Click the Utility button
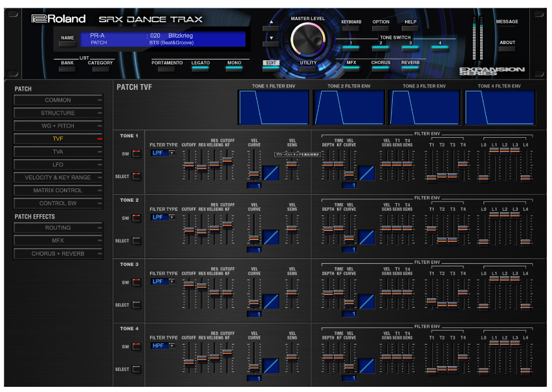The height and width of the screenshot is (392, 552). [308, 69]
